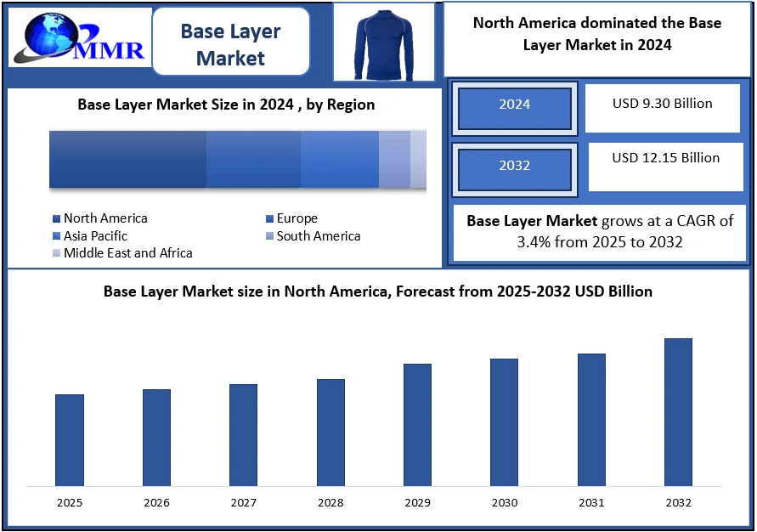Image resolution: width=757 pixels, height=532 pixels.
Task: Select the Asia Pacific legend marker
Action: pos(56,236)
